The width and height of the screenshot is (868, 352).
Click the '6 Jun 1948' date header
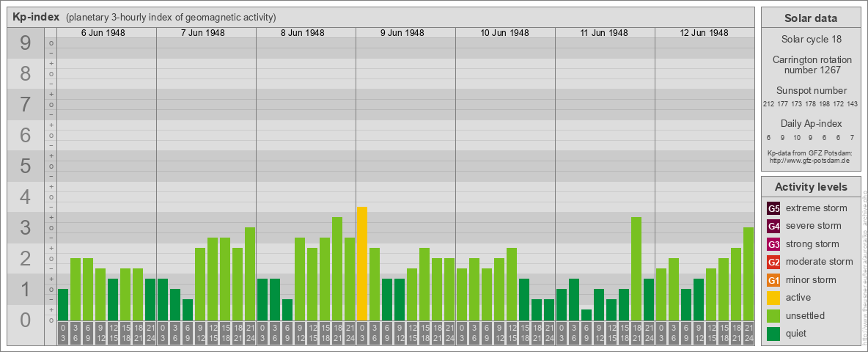(103, 33)
